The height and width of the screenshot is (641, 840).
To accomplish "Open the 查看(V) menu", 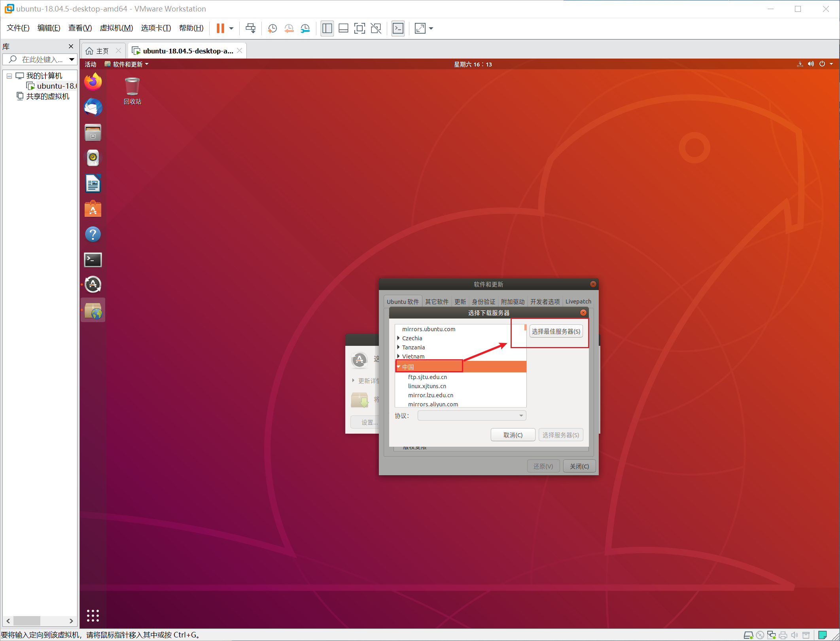I will pyautogui.click(x=80, y=28).
